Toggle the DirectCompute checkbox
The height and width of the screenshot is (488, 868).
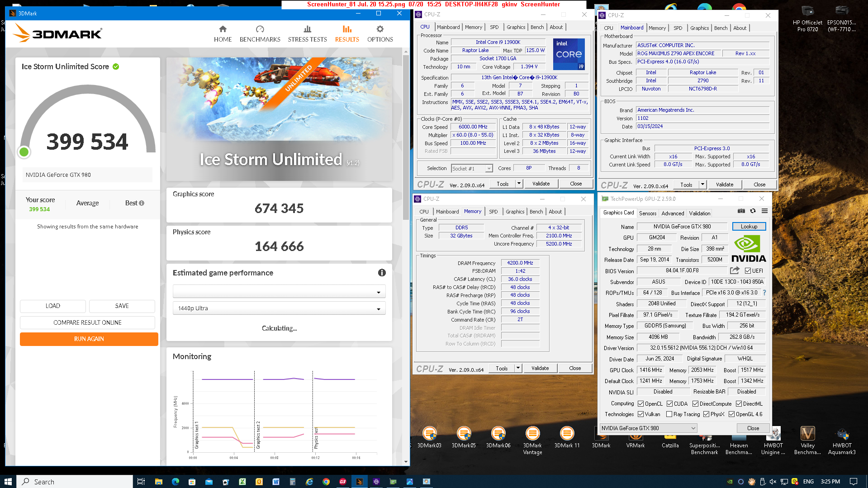(x=695, y=403)
